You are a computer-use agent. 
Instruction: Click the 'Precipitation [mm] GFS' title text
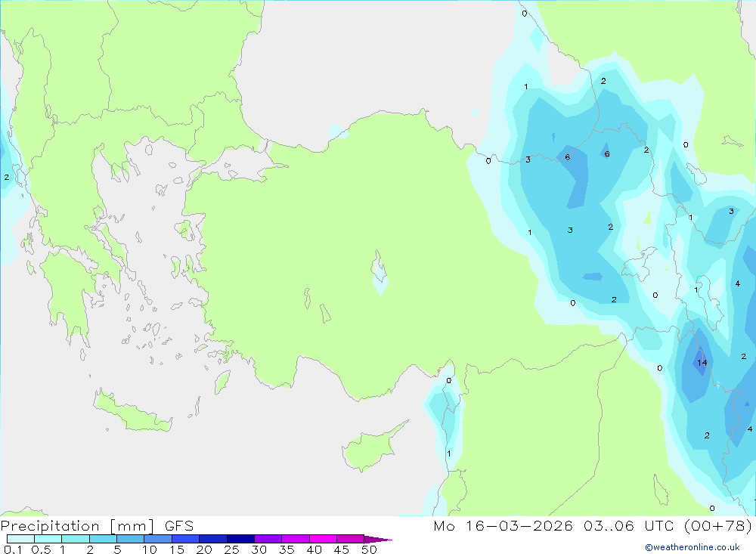pyautogui.click(x=97, y=526)
